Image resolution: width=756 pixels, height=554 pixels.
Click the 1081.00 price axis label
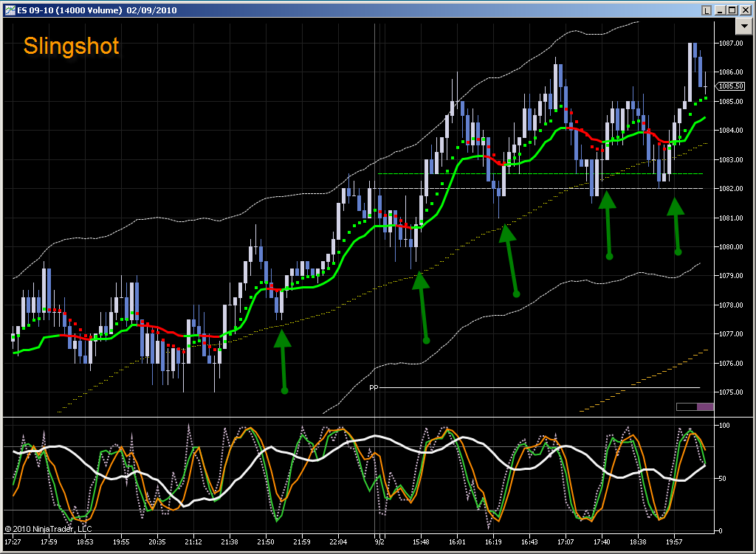(731, 218)
